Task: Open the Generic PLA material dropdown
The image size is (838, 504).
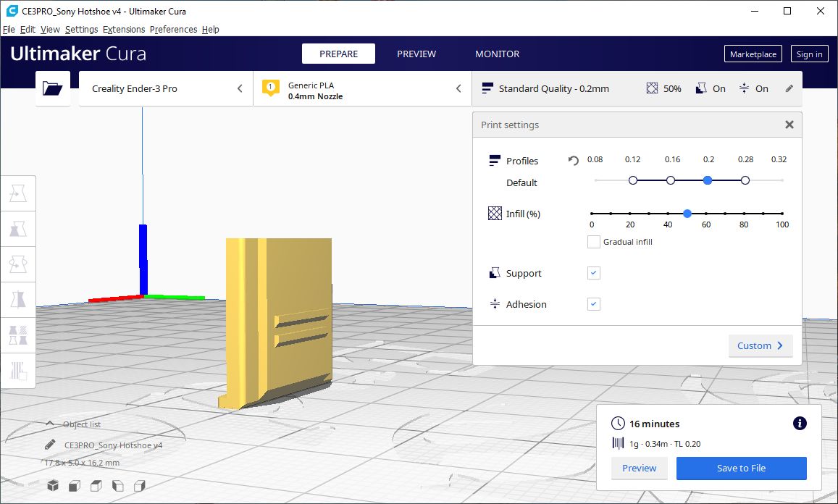Action: [363, 89]
